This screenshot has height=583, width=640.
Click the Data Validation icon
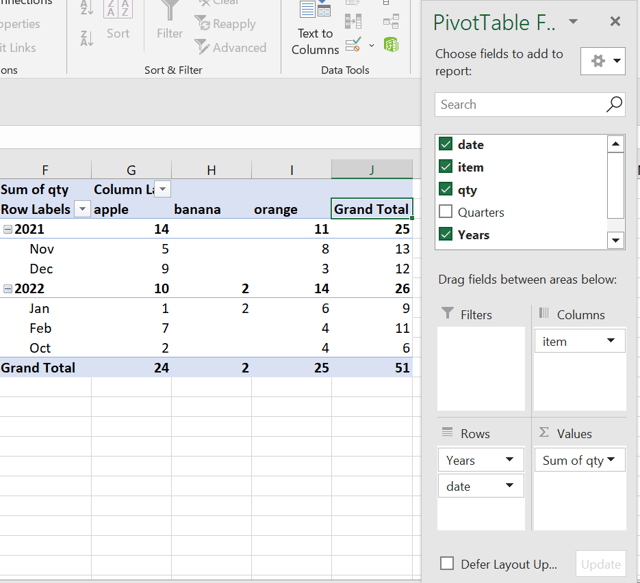tap(353, 45)
